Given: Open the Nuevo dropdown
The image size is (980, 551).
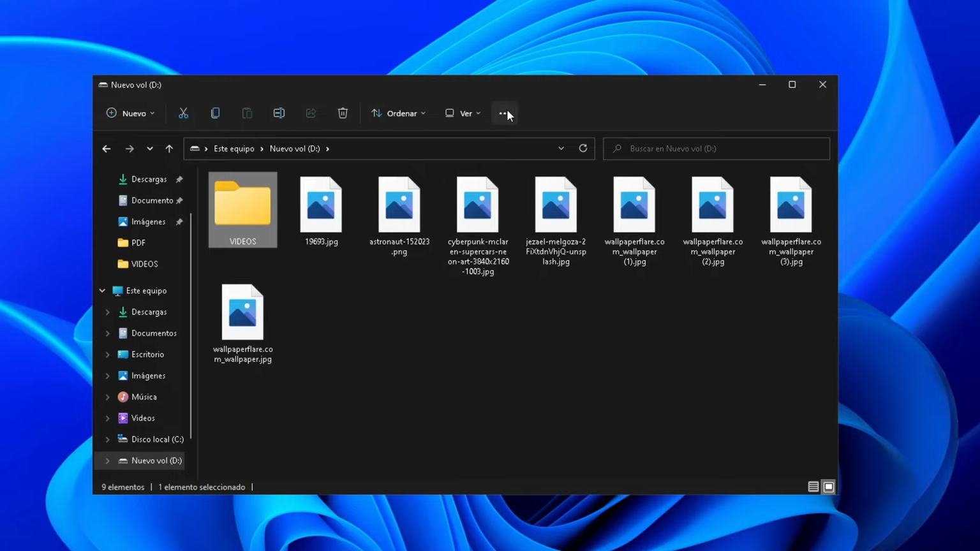Looking at the screenshot, I should 130,113.
